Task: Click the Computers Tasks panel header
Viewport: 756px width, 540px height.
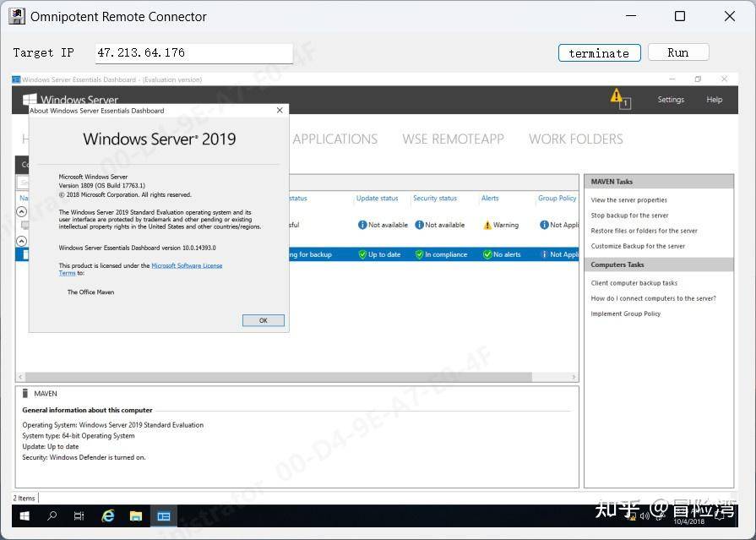Action: click(x=659, y=265)
